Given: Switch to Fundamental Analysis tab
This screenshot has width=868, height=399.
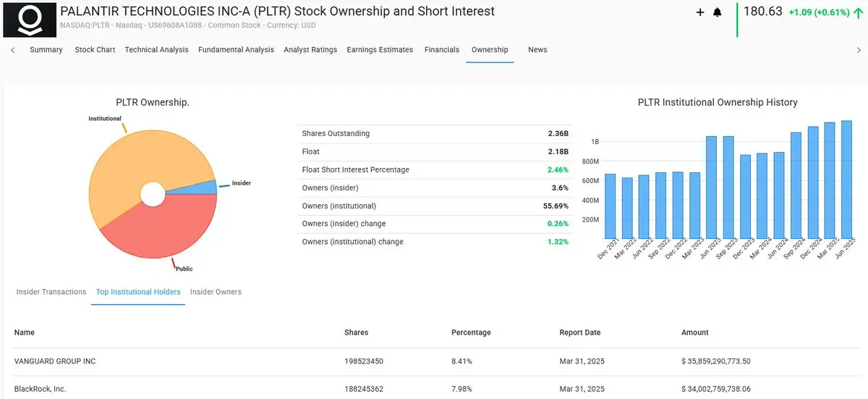Looking at the screenshot, I should pyautogui.click(x=236, y=50).
